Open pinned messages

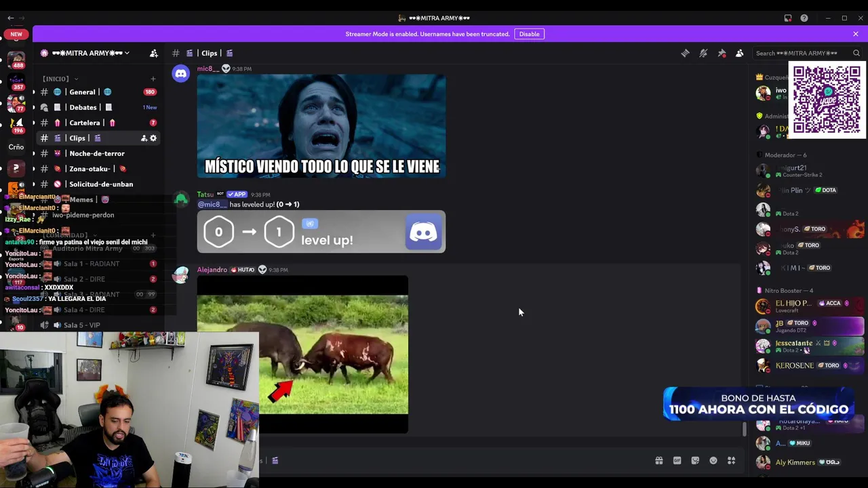[722, 53]
